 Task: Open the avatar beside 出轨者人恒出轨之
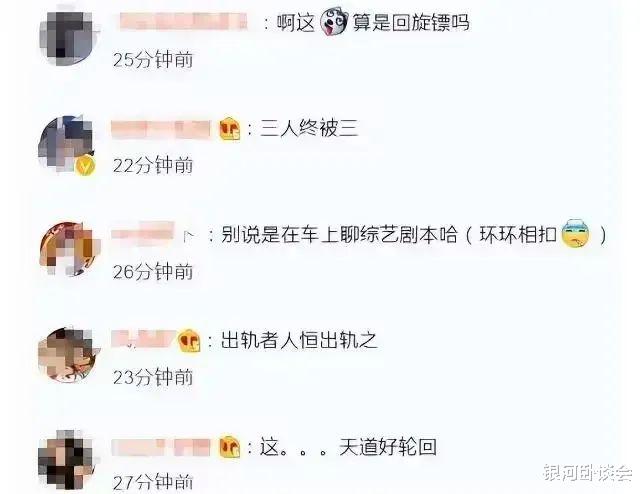(68, 355)
